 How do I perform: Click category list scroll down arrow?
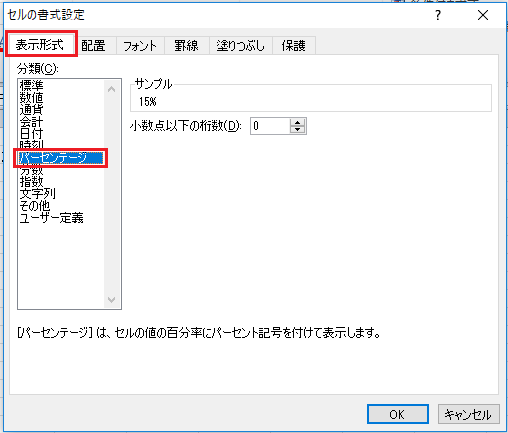tap(112, 299)
